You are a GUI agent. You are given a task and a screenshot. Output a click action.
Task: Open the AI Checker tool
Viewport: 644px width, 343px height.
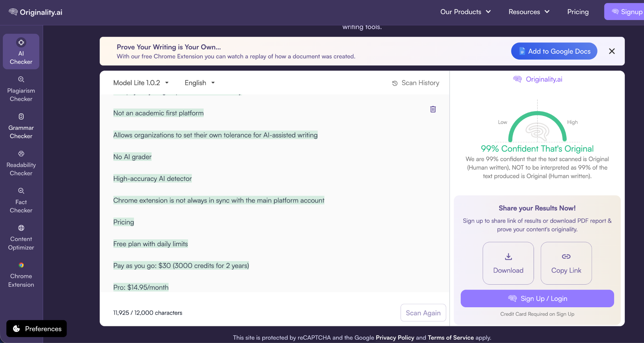pyautogui.click(x=21, y=51)
